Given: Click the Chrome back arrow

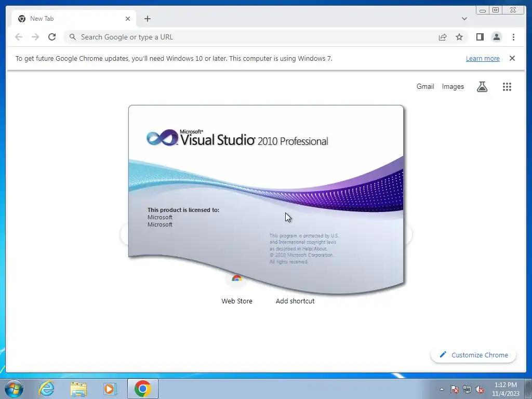Looking at the screenshot, I should (19, 37).
